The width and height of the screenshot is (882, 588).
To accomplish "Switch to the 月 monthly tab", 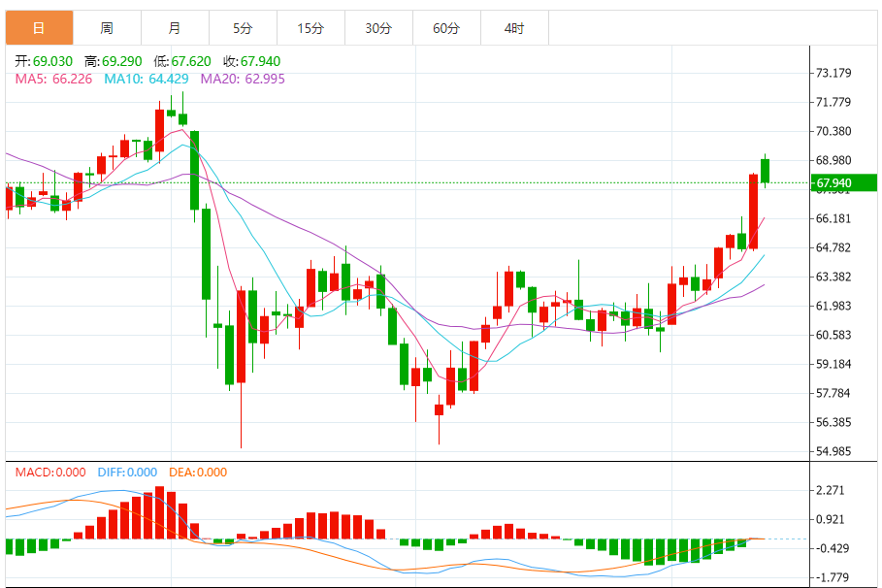I will tap(175, 28).
